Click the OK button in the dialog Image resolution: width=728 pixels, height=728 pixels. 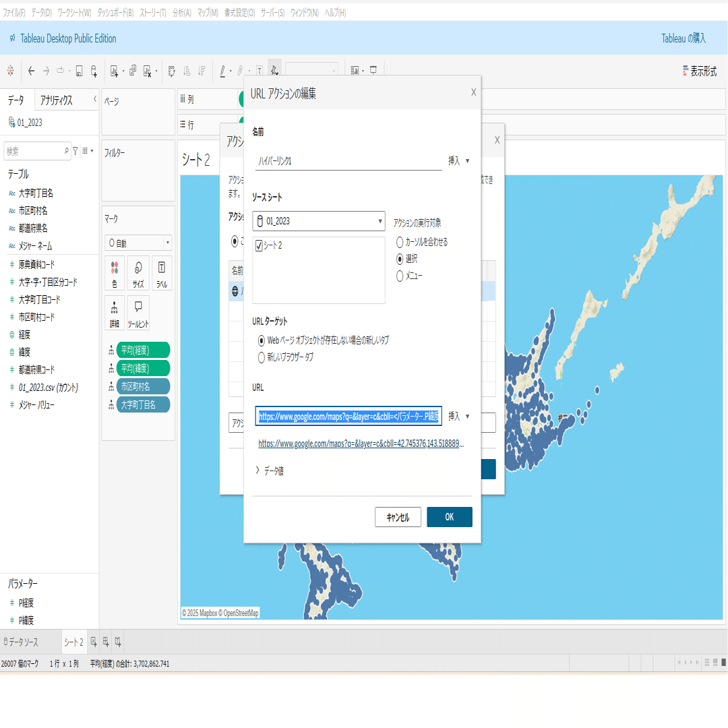coord(449,517)
